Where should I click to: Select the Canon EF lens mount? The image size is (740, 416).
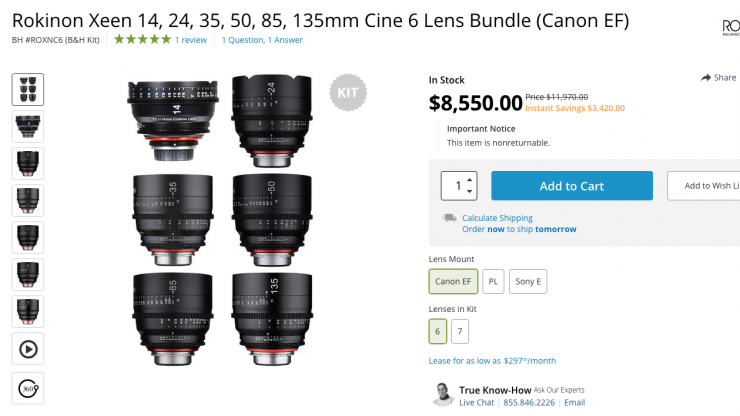(453, 282)
